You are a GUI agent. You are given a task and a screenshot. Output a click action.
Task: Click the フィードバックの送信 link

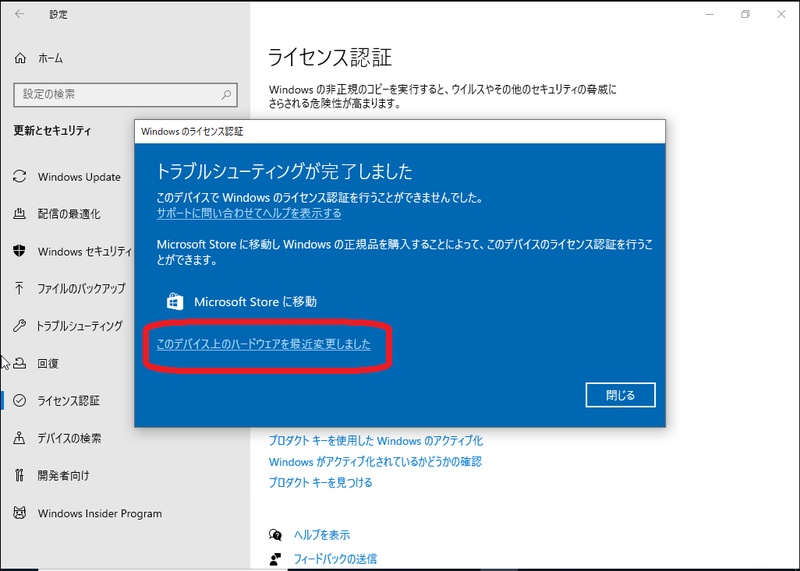pos(335,559)
